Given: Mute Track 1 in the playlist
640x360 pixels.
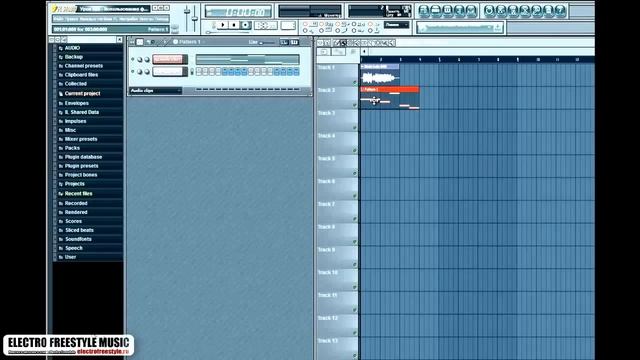Looking at the screenshot, I should 355,82.
